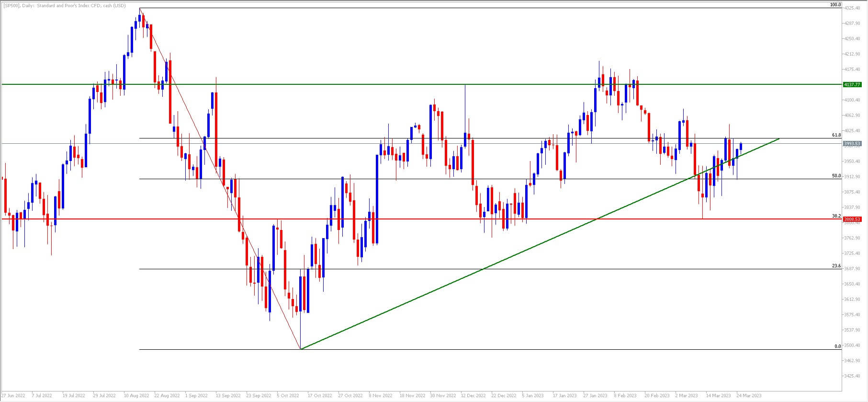
Task: Select the red diagonal Fibonacci swing line
Action: pos(220,178)
